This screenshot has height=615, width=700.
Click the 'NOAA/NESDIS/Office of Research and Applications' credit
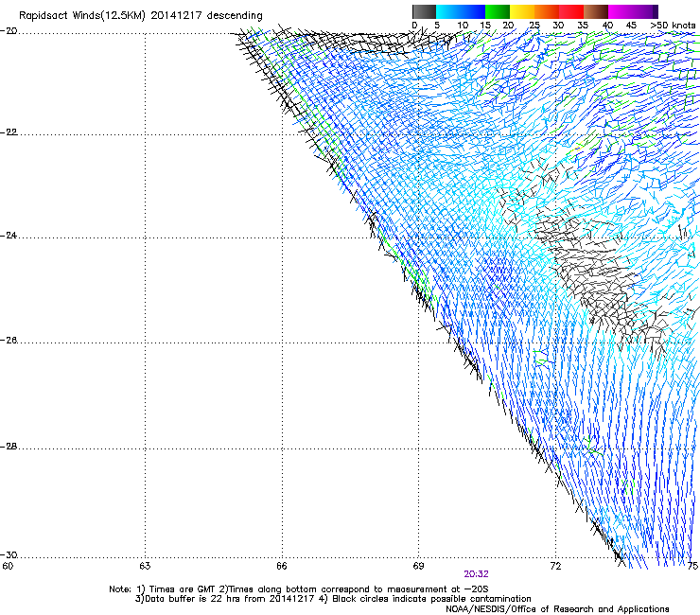pyautogui.click(x=557, y=609)
